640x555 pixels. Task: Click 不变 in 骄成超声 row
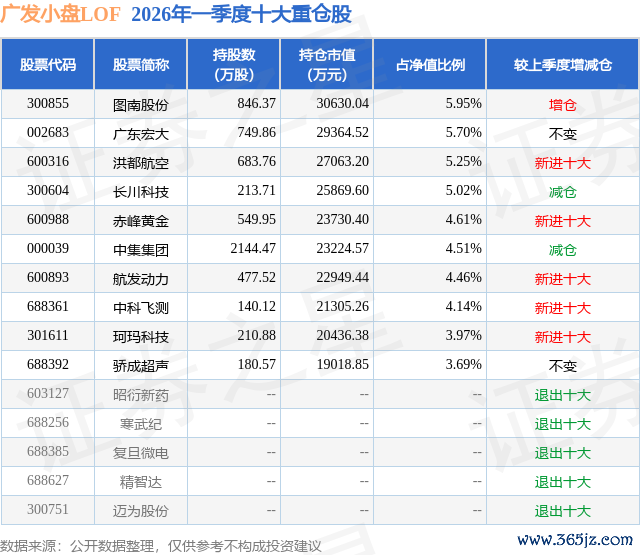point(562,366)
